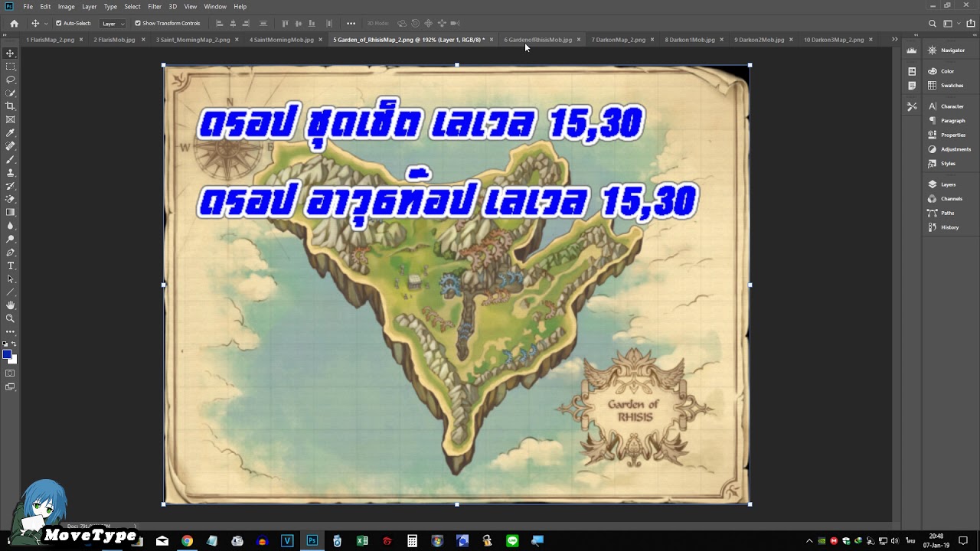Open the Select menu

click(132, 6)
